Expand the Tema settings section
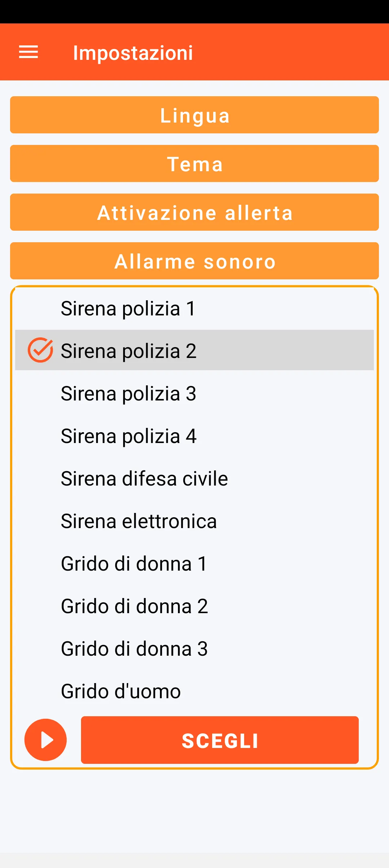The width and height of the screenshot is (389, 868). [194, 164]
